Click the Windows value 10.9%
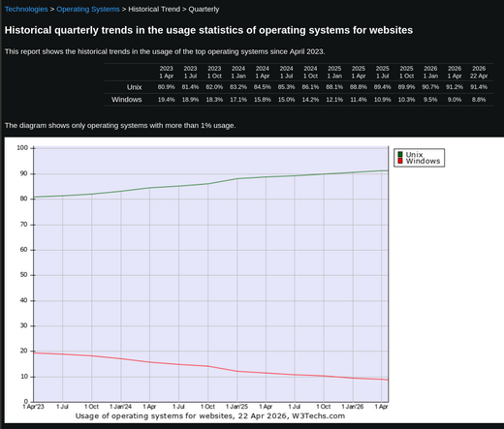The width and height of the screenshot is (504, 429). (382, 100)
